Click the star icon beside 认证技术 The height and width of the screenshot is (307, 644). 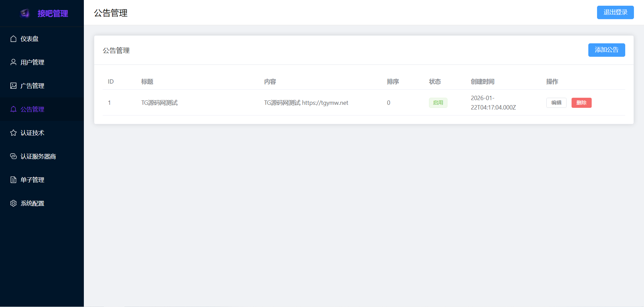pyautogui.click(x=13, y=133)
